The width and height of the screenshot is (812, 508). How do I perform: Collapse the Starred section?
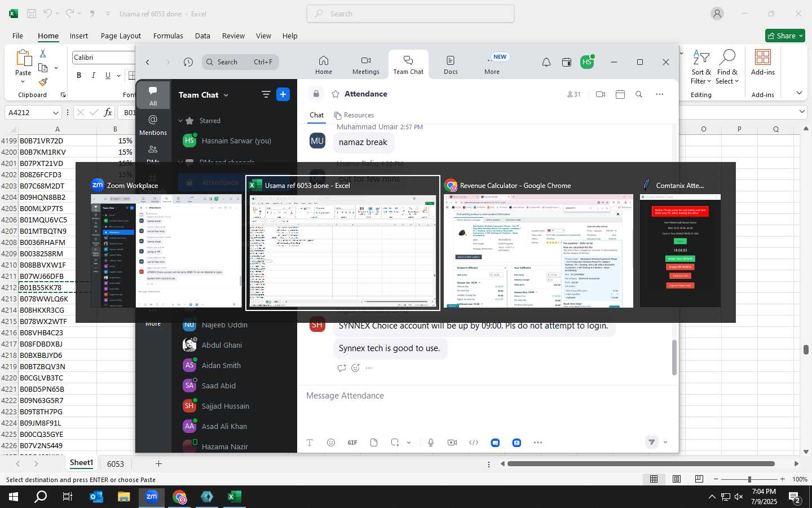(x=180, y=121)
